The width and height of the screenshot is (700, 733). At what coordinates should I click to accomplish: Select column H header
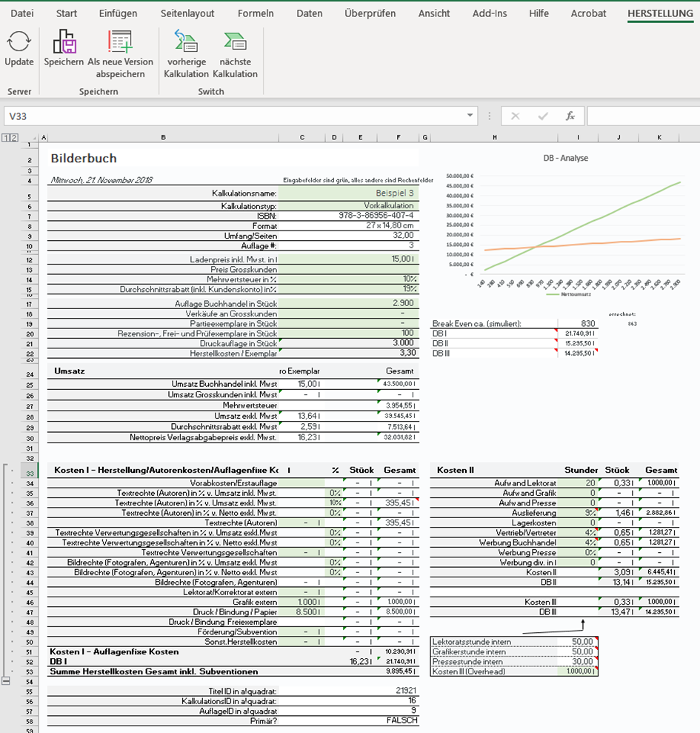coord(493,138)
